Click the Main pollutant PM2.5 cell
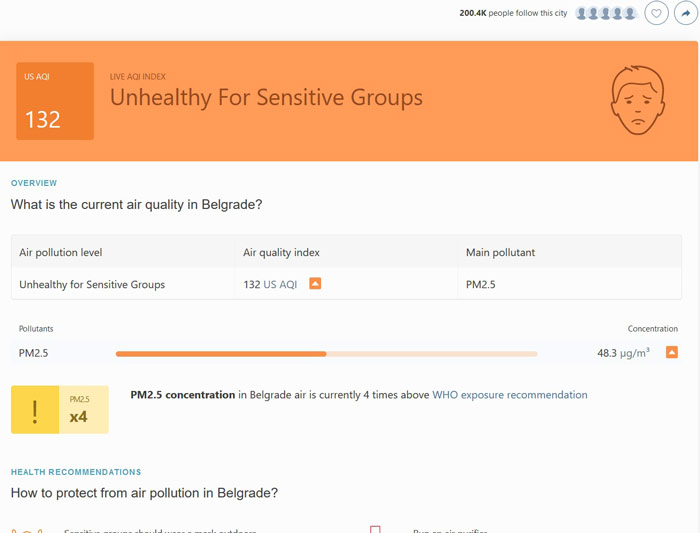 481,285
